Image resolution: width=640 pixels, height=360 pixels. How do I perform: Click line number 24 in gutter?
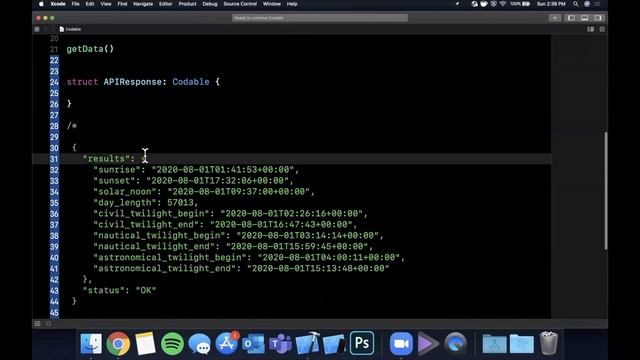(x=54, y=82)
